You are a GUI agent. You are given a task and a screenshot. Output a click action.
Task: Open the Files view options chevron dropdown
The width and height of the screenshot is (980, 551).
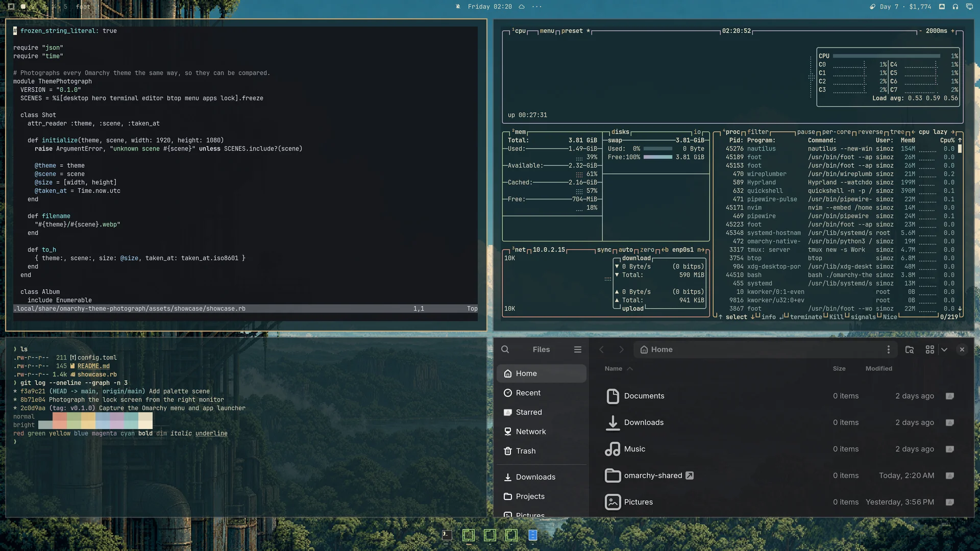click(x=944, y=349)
